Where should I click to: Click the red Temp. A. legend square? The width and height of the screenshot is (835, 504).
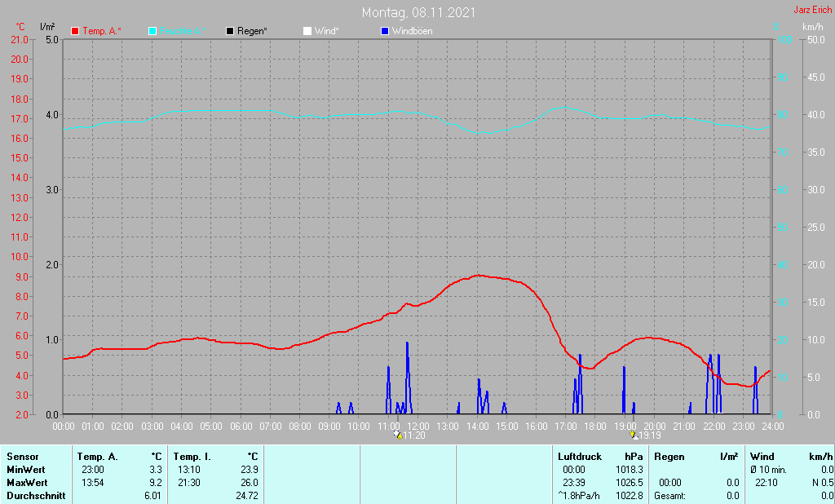(76, 31)
